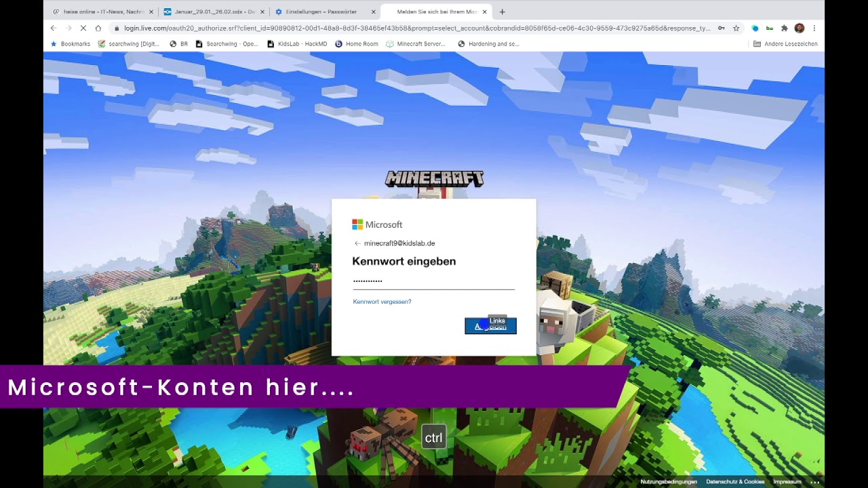
Task: Click the login.live.com address bar URL
Action: (x=417, y=28)
